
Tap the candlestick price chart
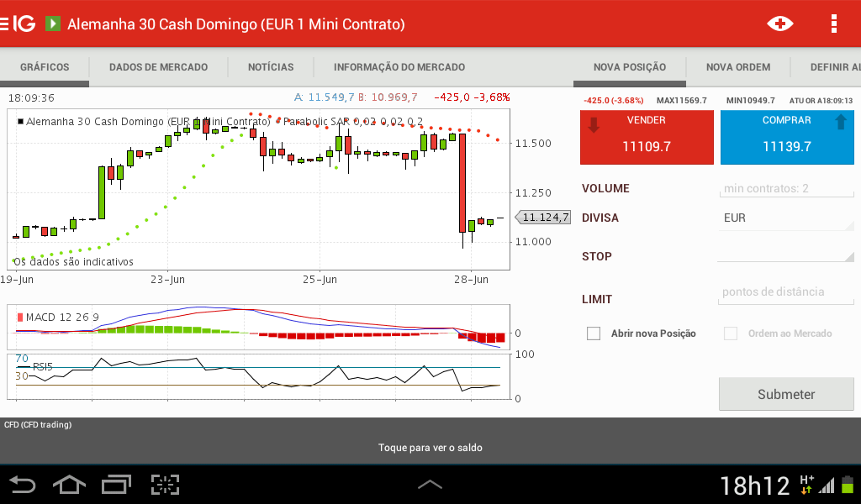click(x=258, y=189)
